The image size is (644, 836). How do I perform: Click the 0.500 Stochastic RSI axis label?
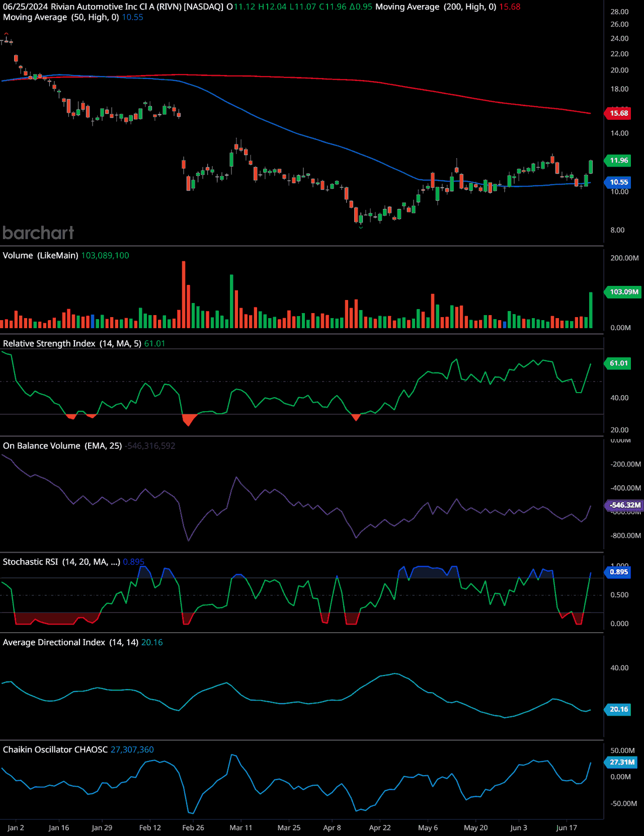619,595
